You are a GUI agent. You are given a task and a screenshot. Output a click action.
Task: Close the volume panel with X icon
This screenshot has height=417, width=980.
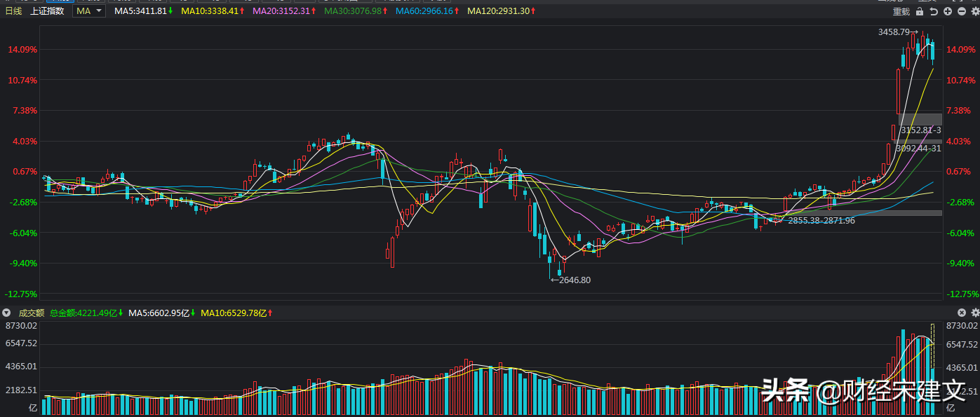point(962,313)
